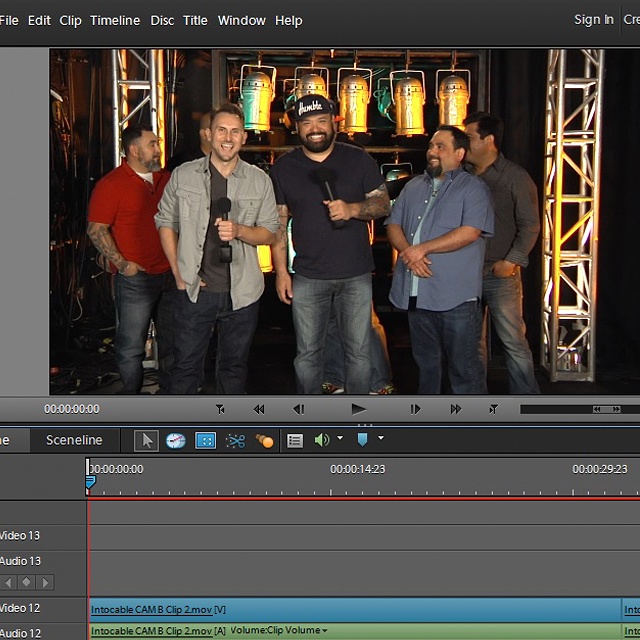The height and width of the screenshot is (640, 640).
Task: Select the Selection arrow tool
Action: 146,440
